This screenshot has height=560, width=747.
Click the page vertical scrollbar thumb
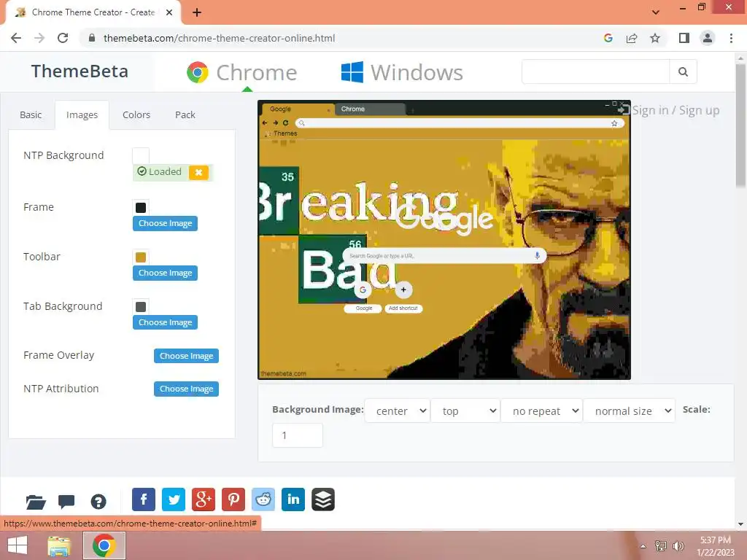[x=740, y=125]
